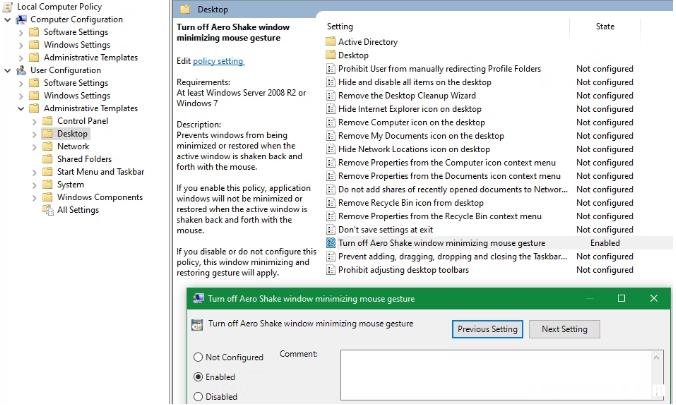
Task: Open the policy setting link
Action: pos(218,61)
